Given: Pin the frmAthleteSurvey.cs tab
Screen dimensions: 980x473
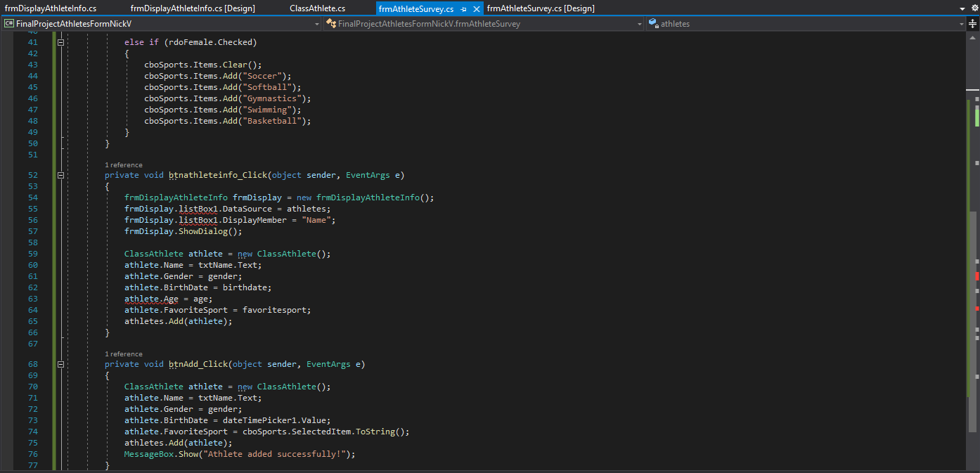Looking at the screenshot, I should [464, 8].
